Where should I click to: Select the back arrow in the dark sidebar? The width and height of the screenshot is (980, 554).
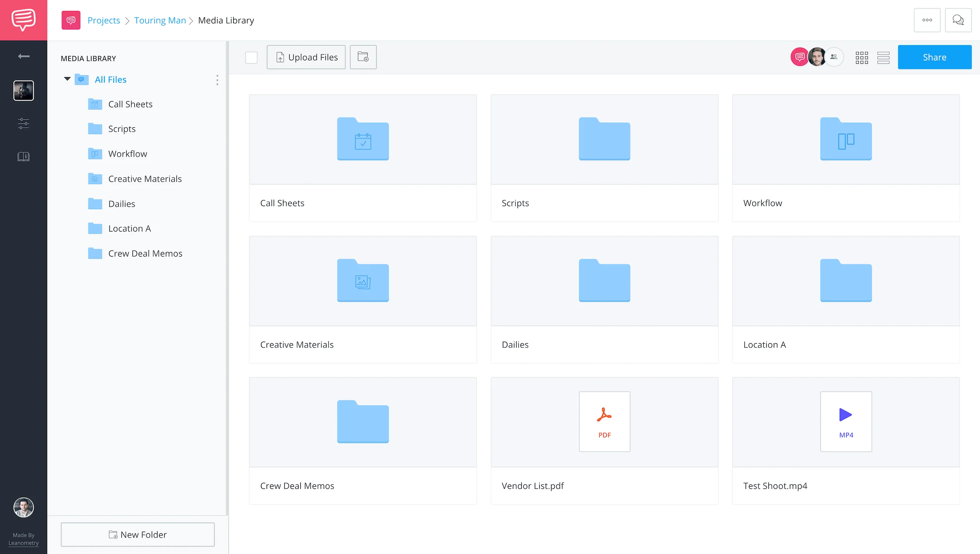[x=23, y=56]
